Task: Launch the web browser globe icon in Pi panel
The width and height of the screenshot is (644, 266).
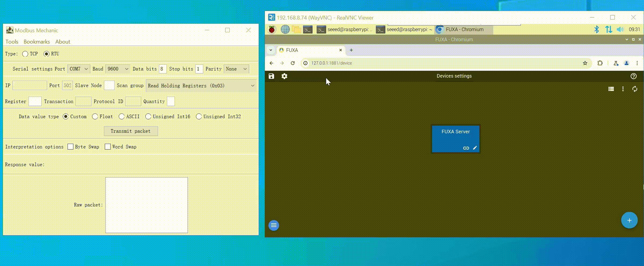Action: [x=285, y=30]
